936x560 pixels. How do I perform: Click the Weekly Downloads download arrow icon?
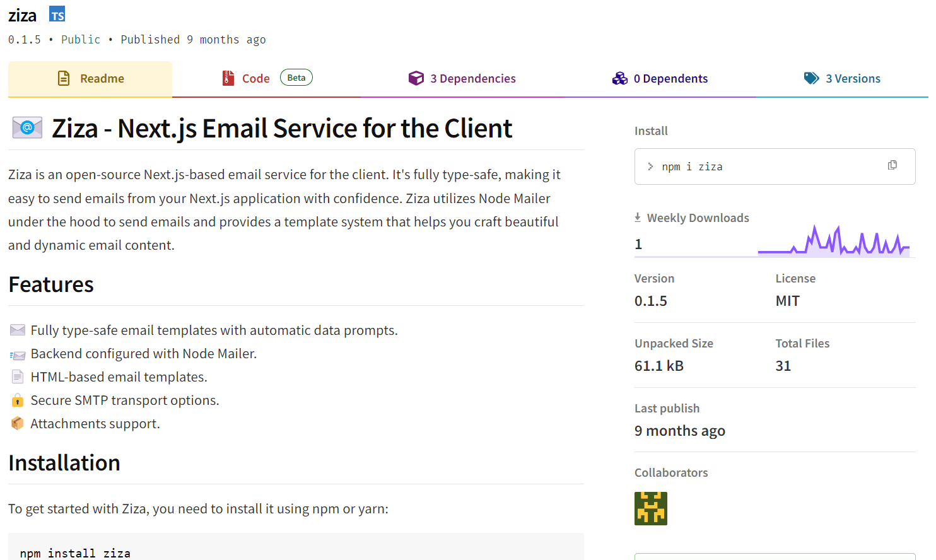point(638,218)
